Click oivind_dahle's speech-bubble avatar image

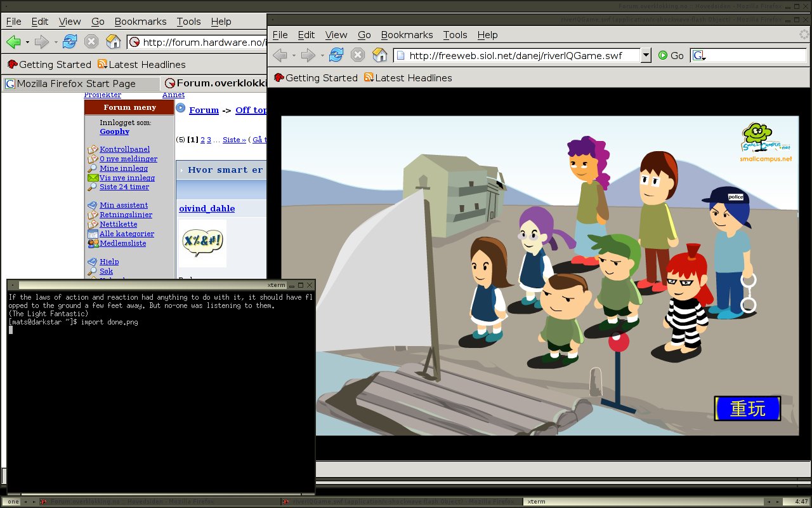pyautogui.click(x=202, y=243)
